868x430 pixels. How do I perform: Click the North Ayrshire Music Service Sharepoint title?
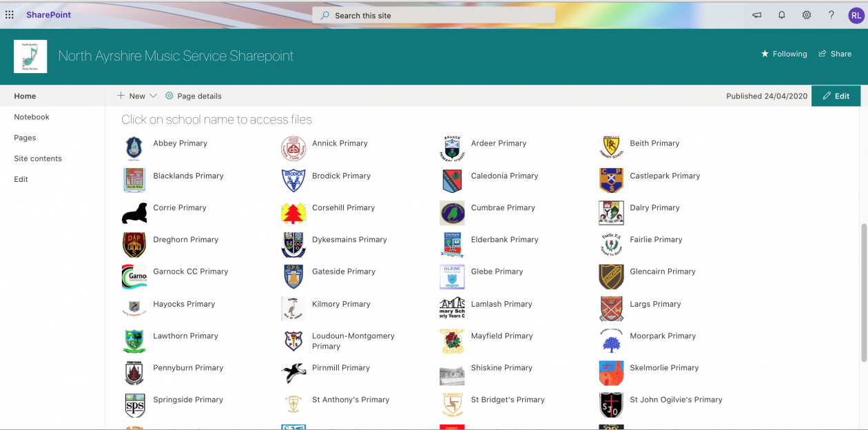[176, 57]
